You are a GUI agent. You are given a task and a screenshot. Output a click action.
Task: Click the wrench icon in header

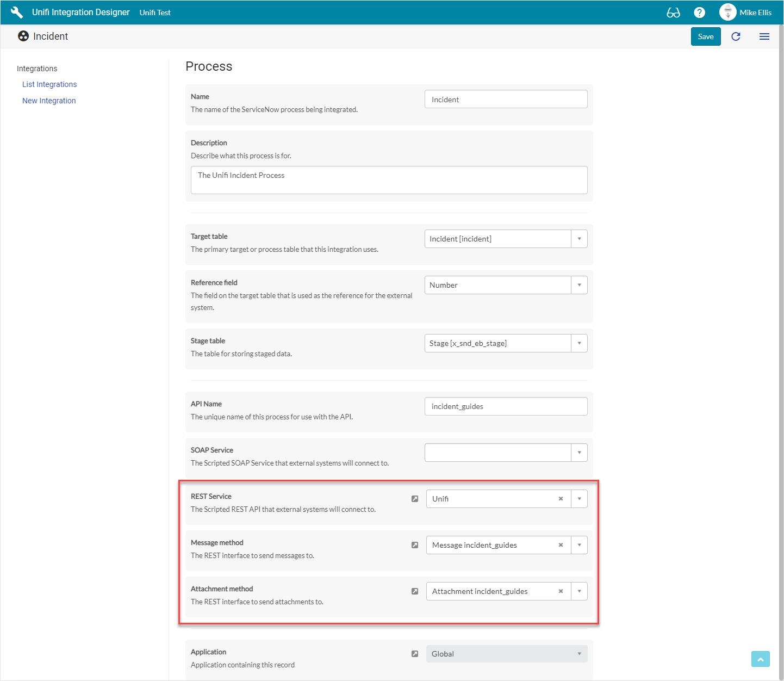[x=17, y=13]
